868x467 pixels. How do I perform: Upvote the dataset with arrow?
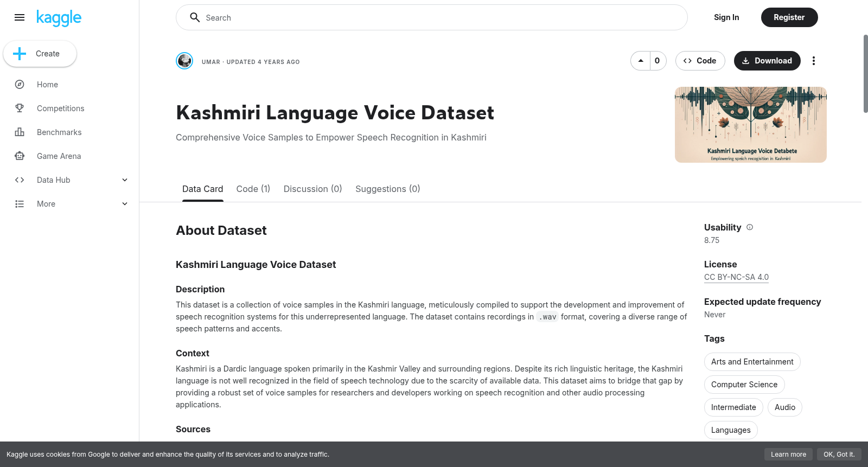tap(641, 61)
